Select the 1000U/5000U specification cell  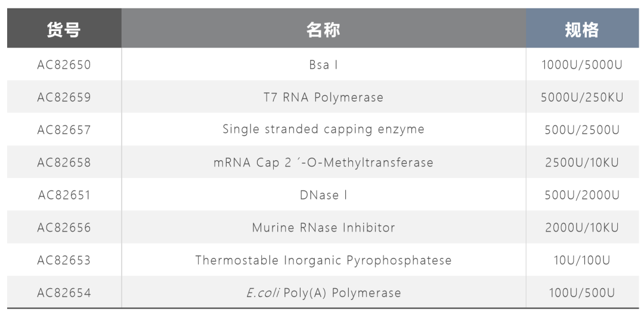581,64
